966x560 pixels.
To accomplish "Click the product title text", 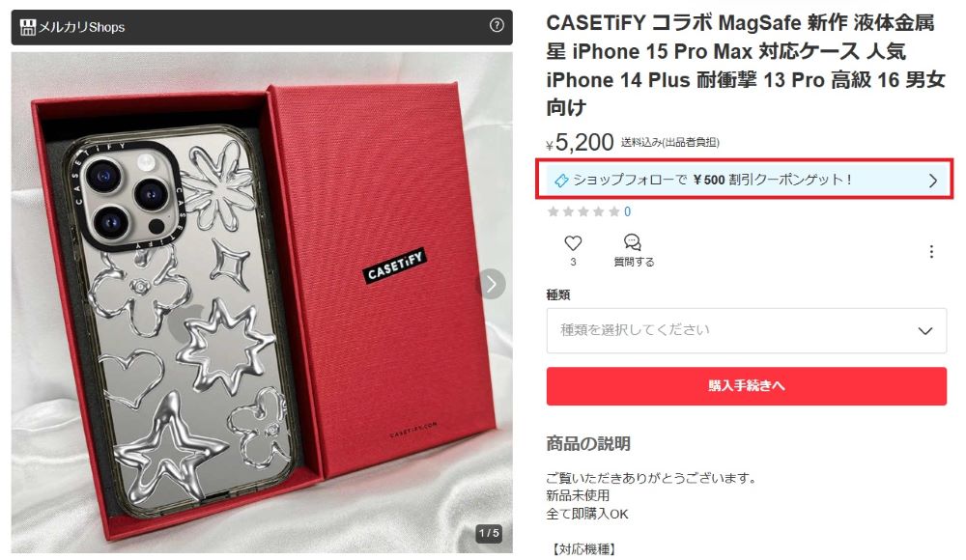I will [x=746, y=66].
